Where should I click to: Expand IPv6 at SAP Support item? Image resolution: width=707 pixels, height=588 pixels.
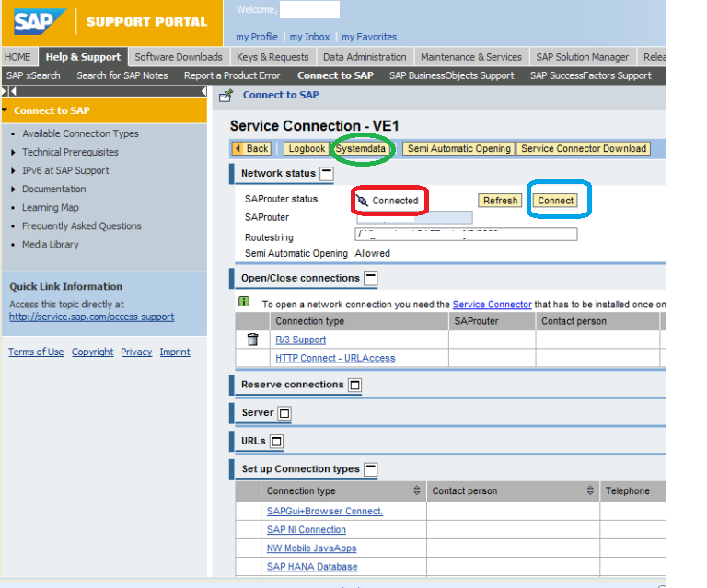pos(13,171)
